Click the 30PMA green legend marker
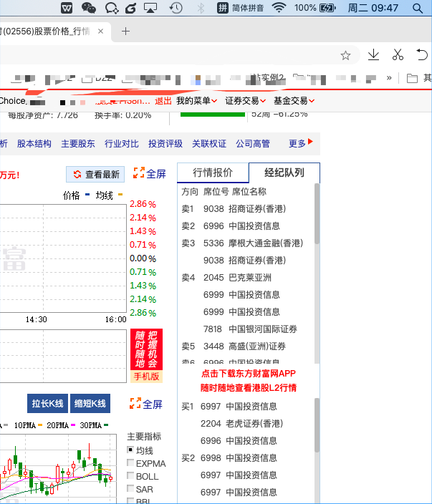The image size is (432, 504). (x=106, y=425)
